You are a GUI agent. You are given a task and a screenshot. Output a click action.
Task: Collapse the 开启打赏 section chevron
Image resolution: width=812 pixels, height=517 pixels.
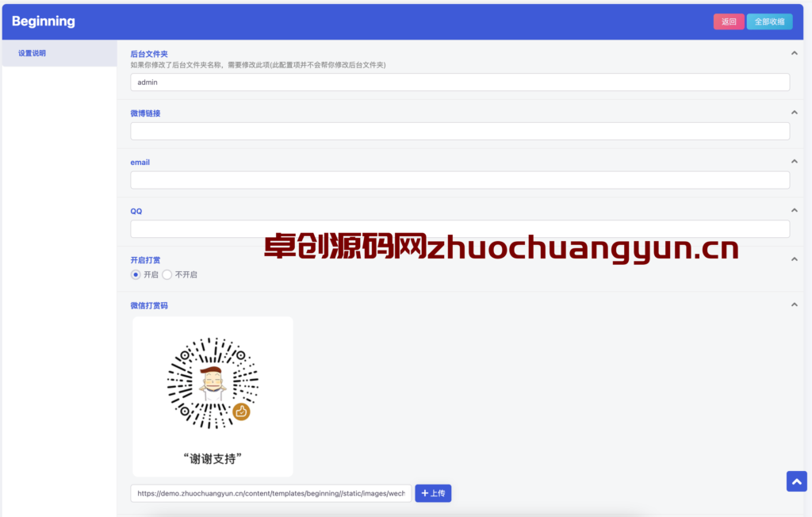[794, 259]
